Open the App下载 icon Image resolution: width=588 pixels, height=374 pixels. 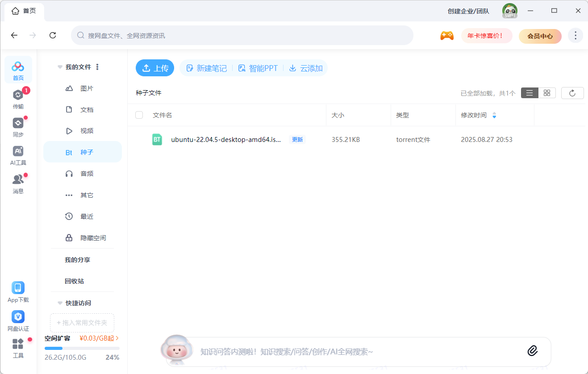coord(18,292)
